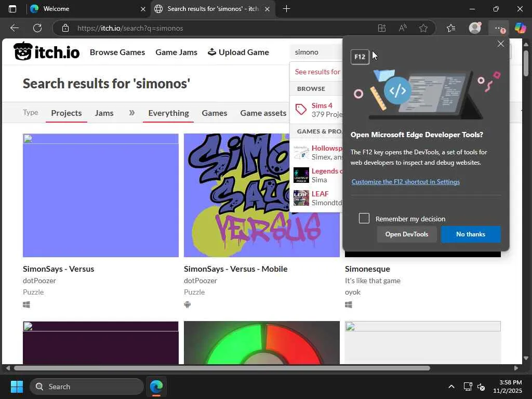
Task: Click the SimonSays - Versus thumbnail
Action: tap(101, 195)
